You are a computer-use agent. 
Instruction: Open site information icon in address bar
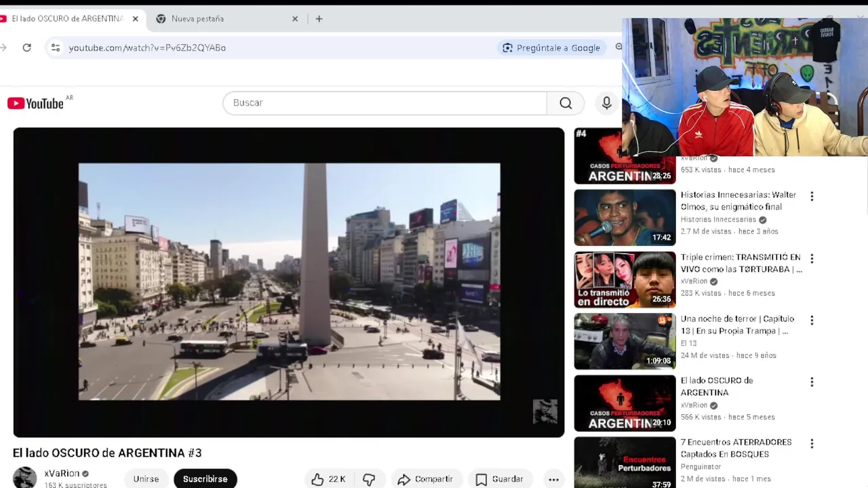(56, 47)
